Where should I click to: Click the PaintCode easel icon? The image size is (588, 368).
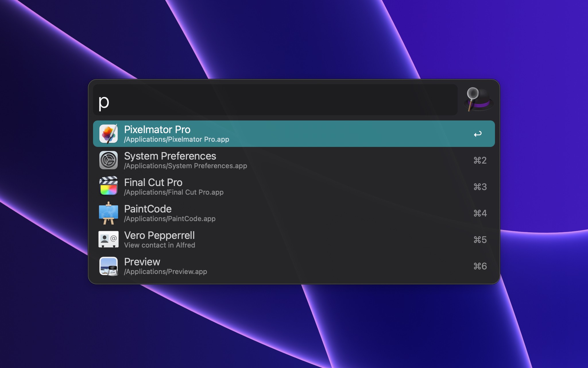coord(109,213)
